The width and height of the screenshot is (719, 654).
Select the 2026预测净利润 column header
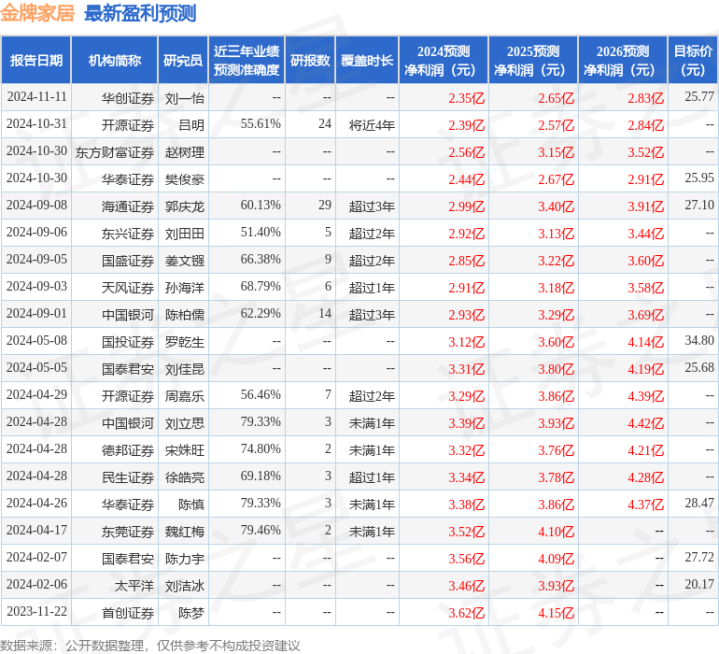[x=623, y=60]
